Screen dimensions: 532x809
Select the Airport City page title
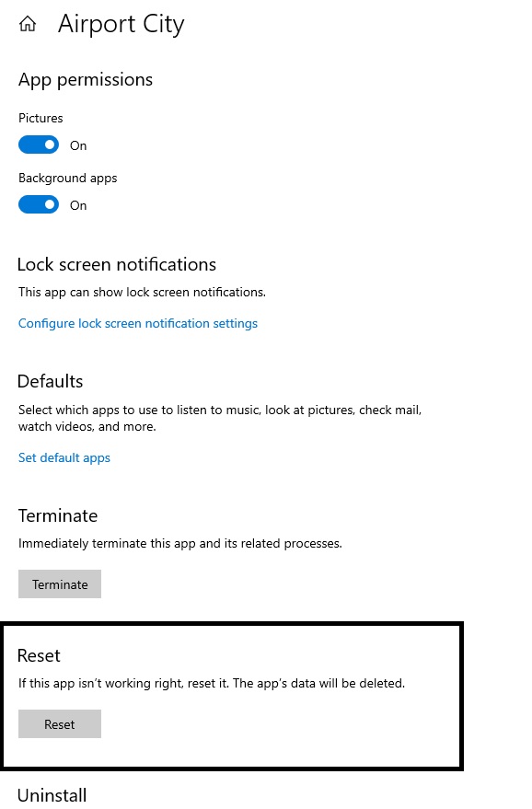(121, 24)
